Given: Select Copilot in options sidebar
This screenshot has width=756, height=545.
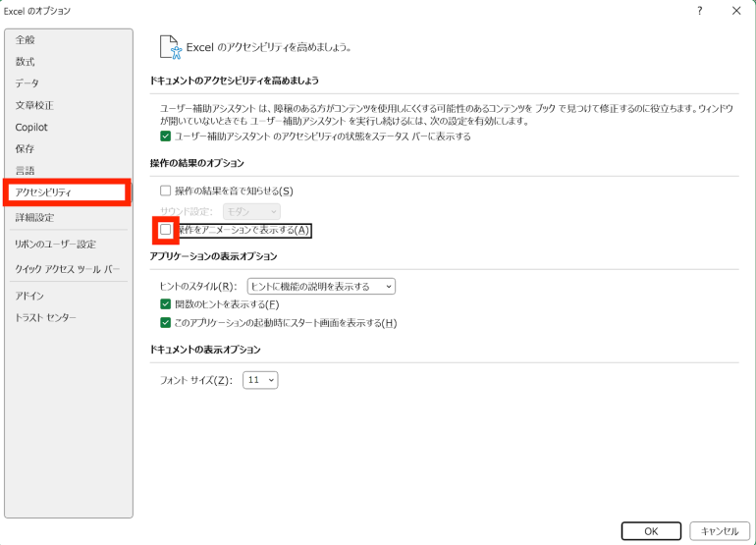Looking at the screenshot, I should [x=31, y=127].
